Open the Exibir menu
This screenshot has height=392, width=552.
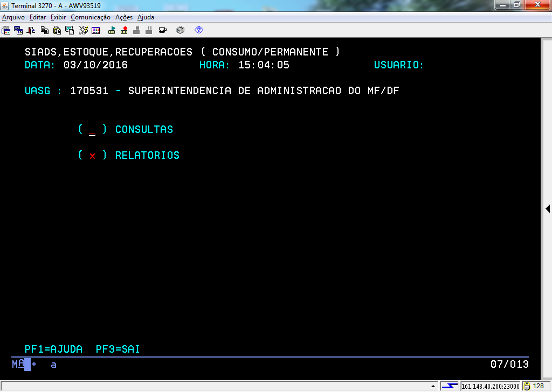coord(58,17)
